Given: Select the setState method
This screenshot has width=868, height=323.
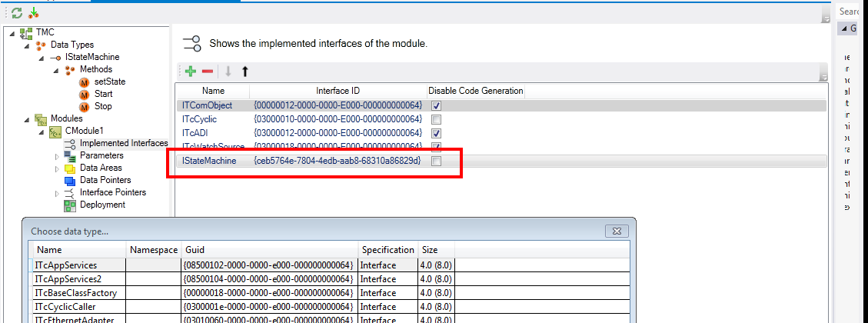Looking at the screenshot, I should click(110, 82).
